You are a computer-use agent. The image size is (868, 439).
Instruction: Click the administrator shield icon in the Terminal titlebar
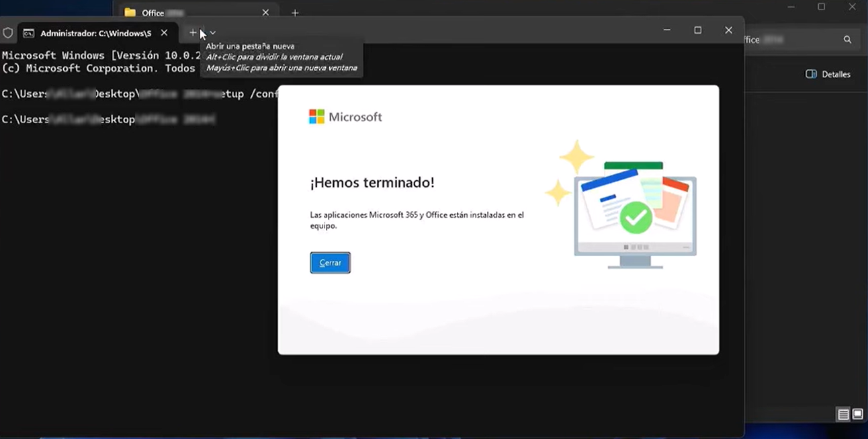(7, 32)
